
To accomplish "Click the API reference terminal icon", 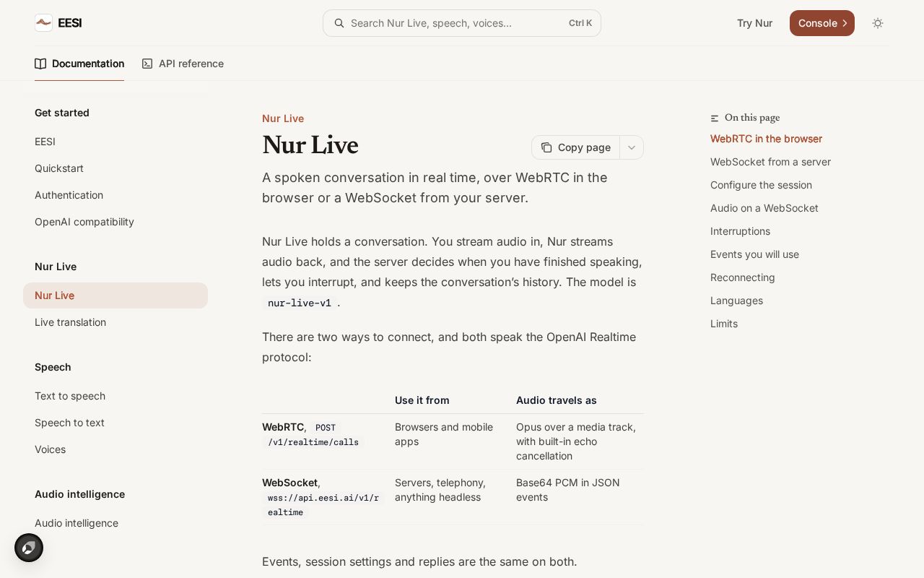I will tap(147, 64).
